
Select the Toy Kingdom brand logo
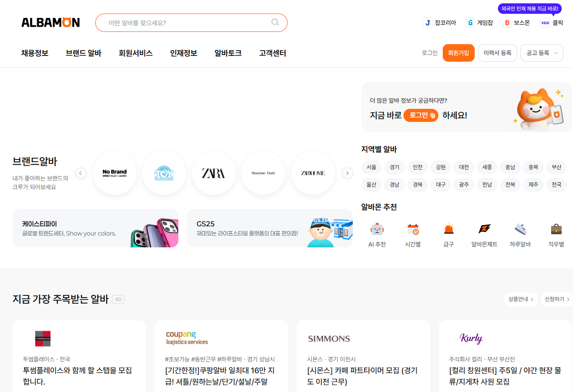tap(164, 173)
